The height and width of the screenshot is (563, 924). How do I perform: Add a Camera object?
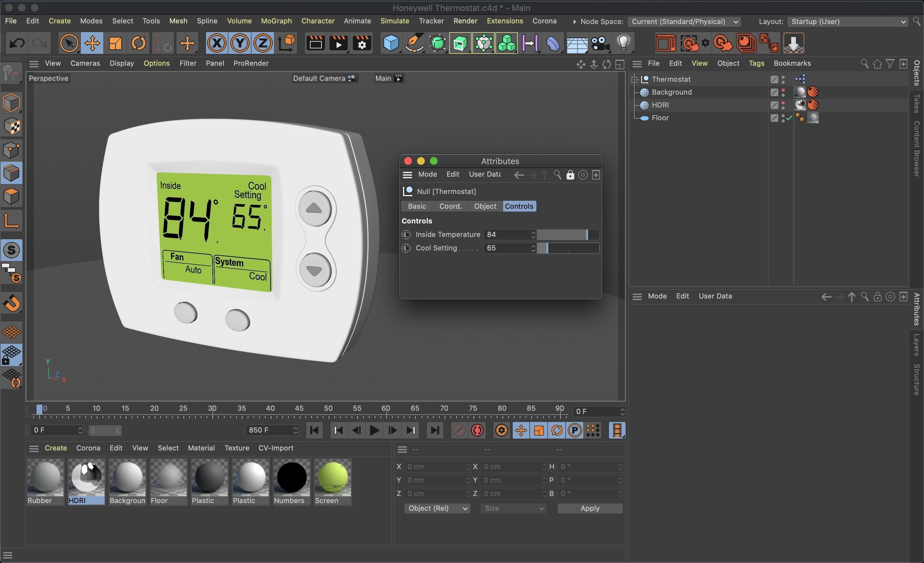pos(600,43)
